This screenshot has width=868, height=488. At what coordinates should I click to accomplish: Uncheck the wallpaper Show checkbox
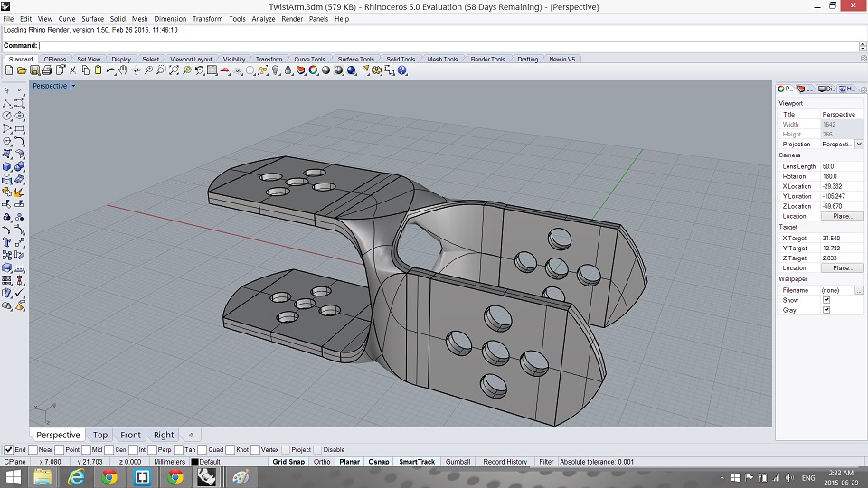point(826,300)
